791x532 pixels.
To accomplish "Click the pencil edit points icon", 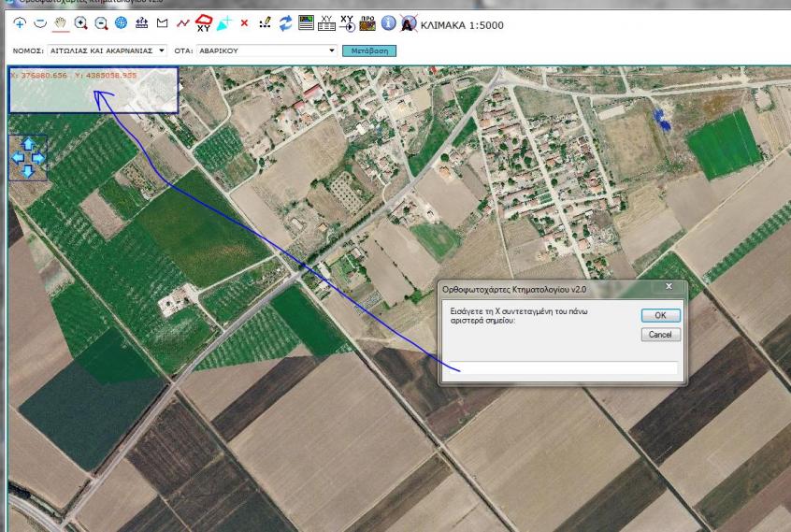I will tap(265, 22).
